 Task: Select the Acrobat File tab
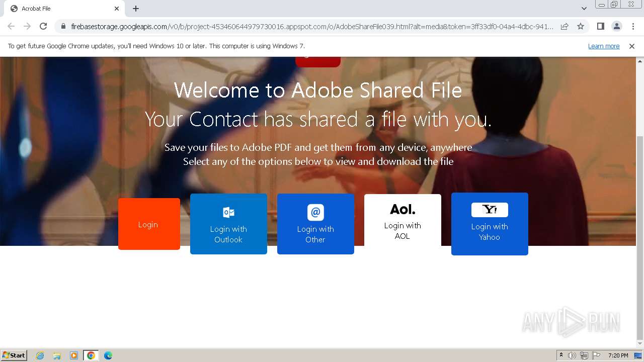click(64, 9)
